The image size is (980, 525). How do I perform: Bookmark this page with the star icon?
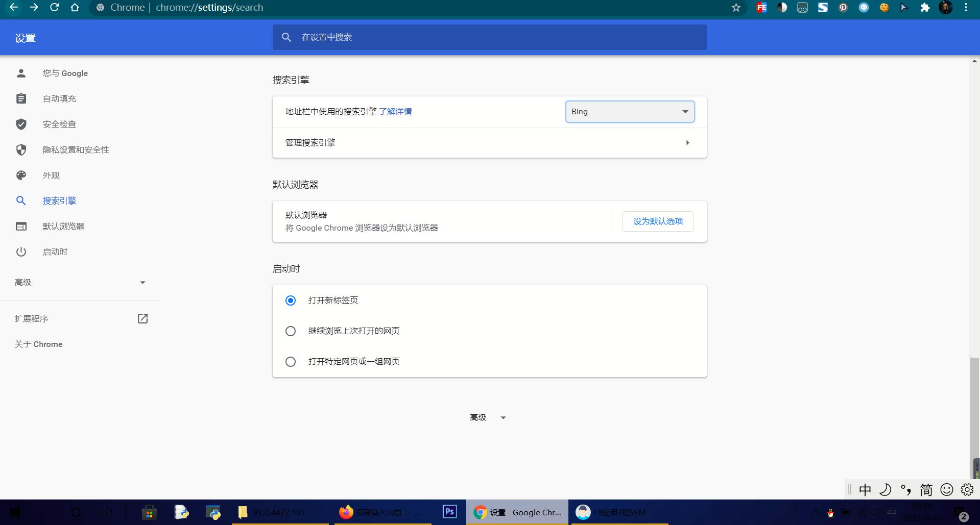[736, 7]
